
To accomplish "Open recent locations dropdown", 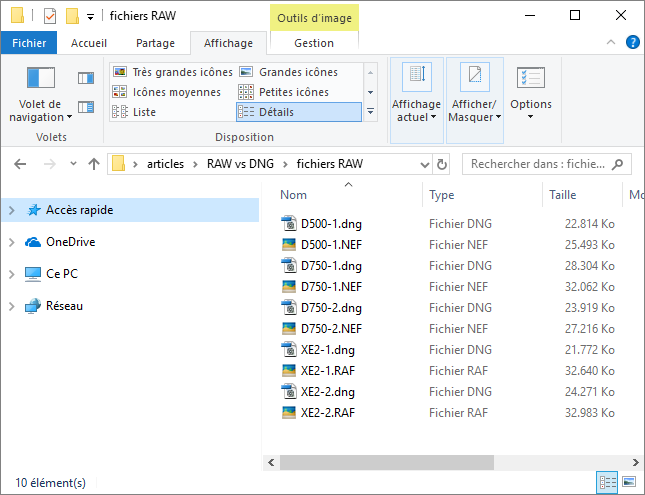I will (x=73, y=164).
